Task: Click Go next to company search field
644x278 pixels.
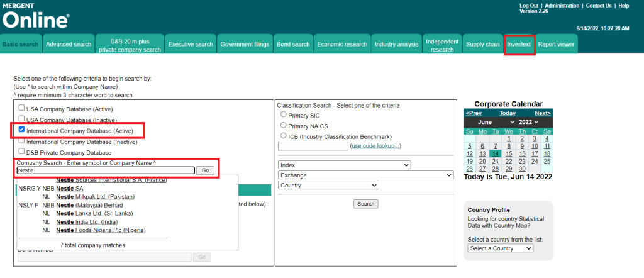Action: pyautogui.click(x=205, y=170)
